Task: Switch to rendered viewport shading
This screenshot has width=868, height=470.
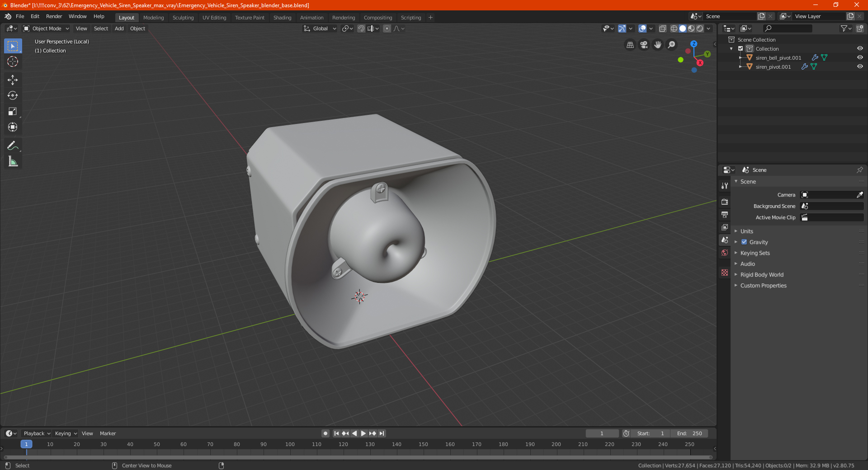Action: coord(700,28)
